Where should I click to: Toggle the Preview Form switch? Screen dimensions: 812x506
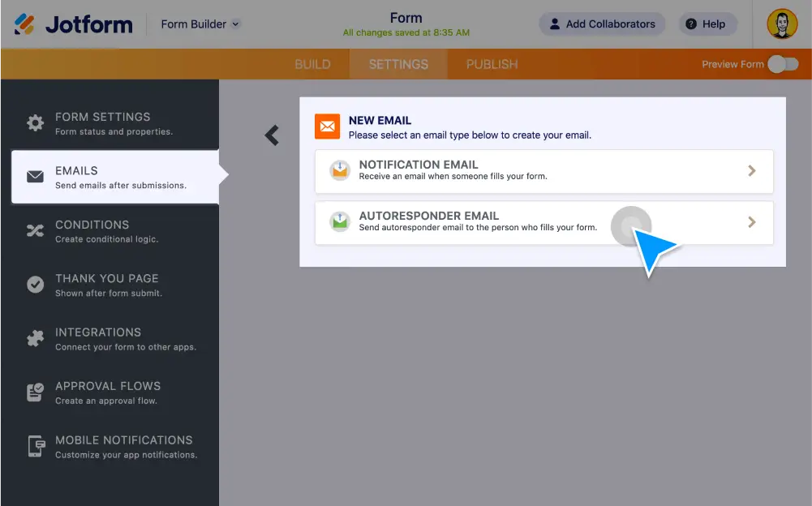point(783,64)
